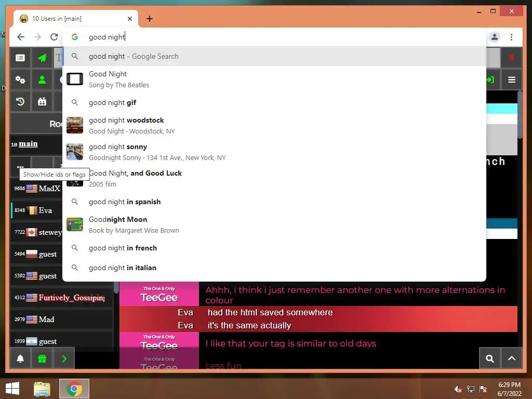
Task: Open File Explorer from the taskbar
Action: (42, 389)
